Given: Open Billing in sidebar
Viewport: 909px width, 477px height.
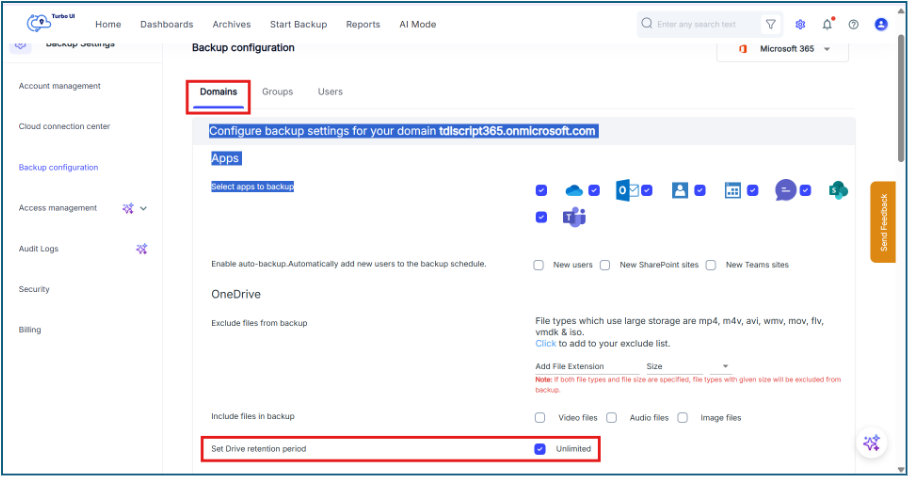Looking at the screenshot, I should tap(30, 330).
